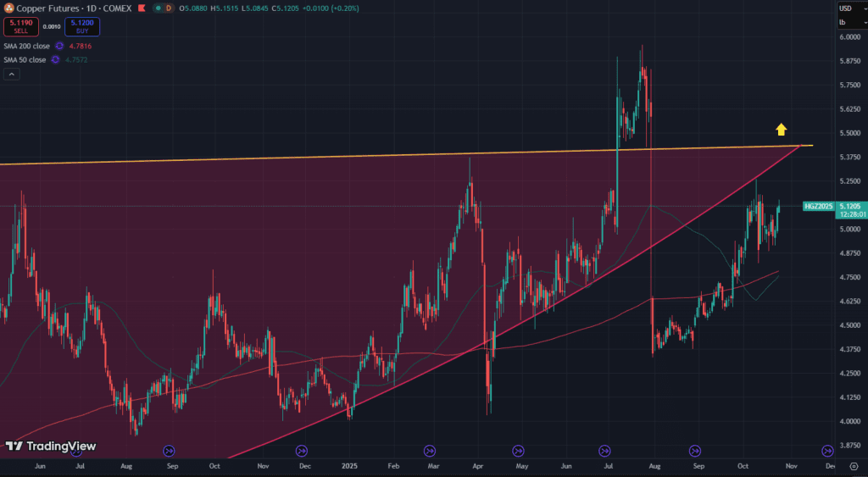Click the SMA 50 indicator refresh icon

(x=55, y=59)
